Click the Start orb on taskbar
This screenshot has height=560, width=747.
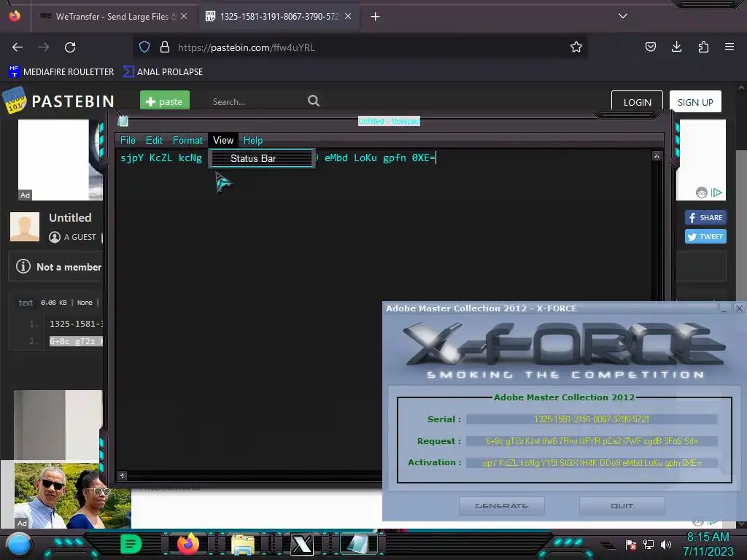[x=18, y=544]
